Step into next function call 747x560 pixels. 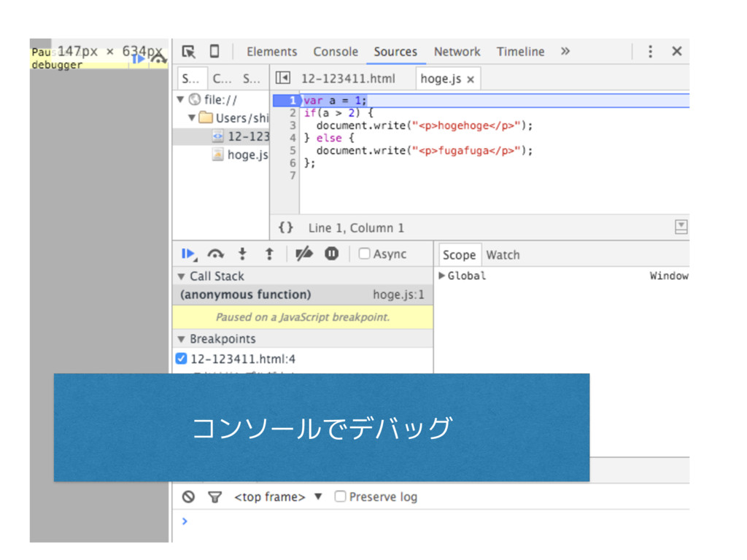[x=242, y=254]
